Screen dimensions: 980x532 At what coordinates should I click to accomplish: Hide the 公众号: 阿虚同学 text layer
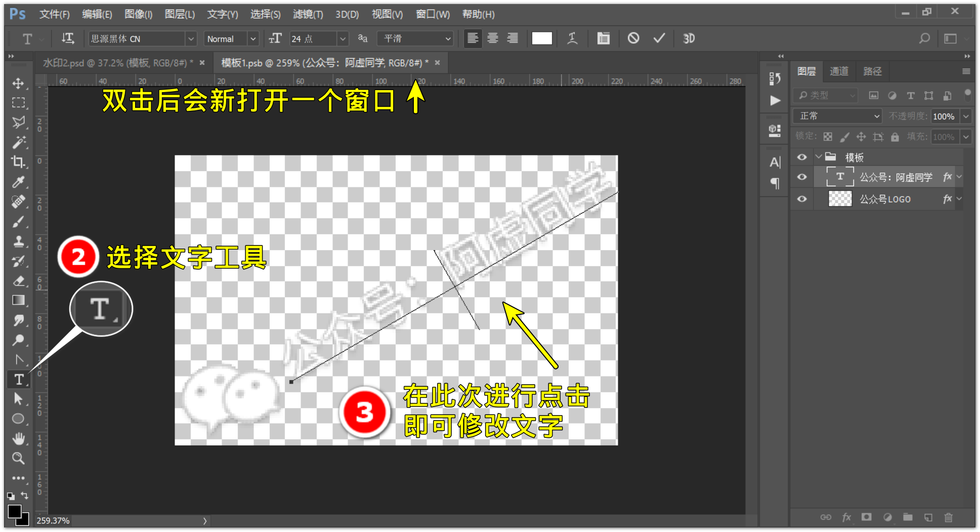click(x=802, y=177)
